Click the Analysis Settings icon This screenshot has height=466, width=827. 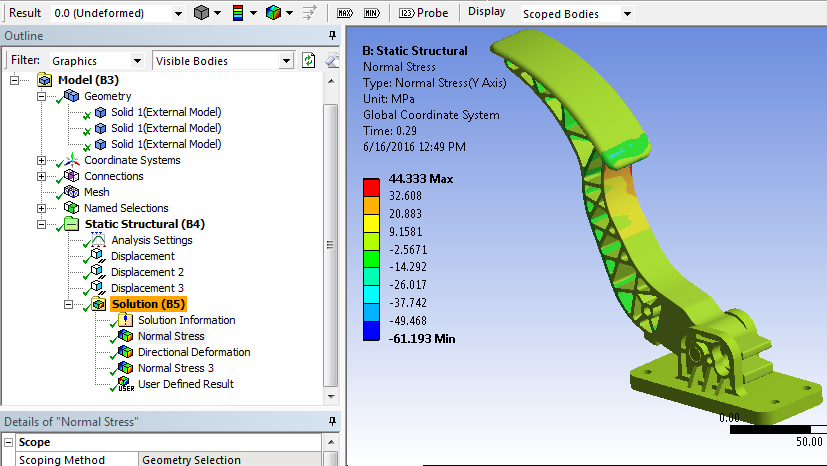point(98,240)
